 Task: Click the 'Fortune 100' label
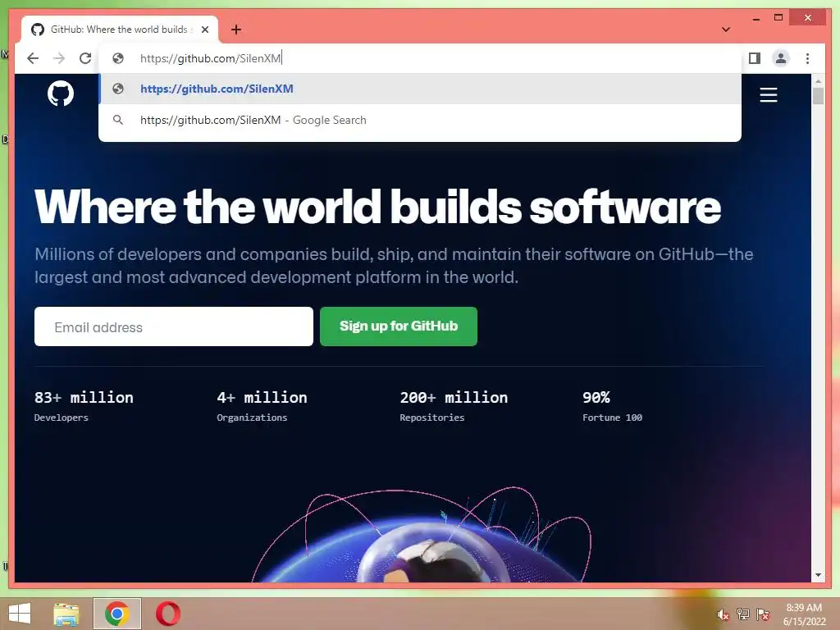click(612, 418)
